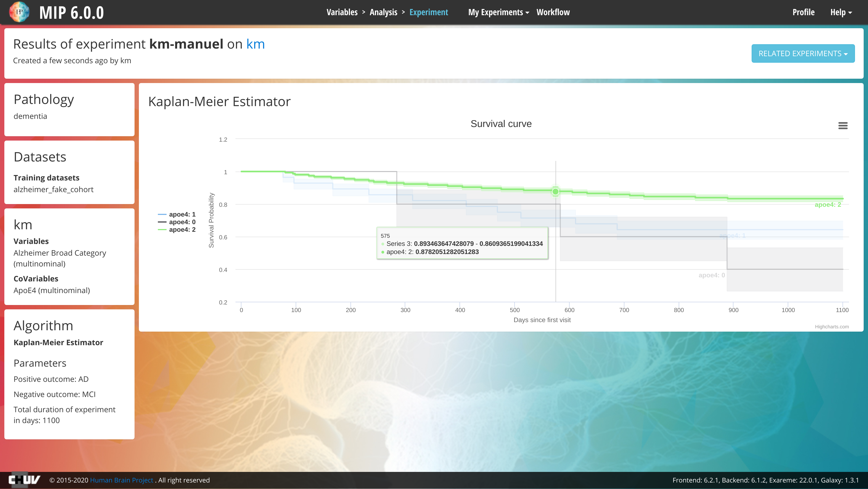This screenshot has height=489, width=868.
Task: Click the km model link in title
Action: click(x=256, y=44)
